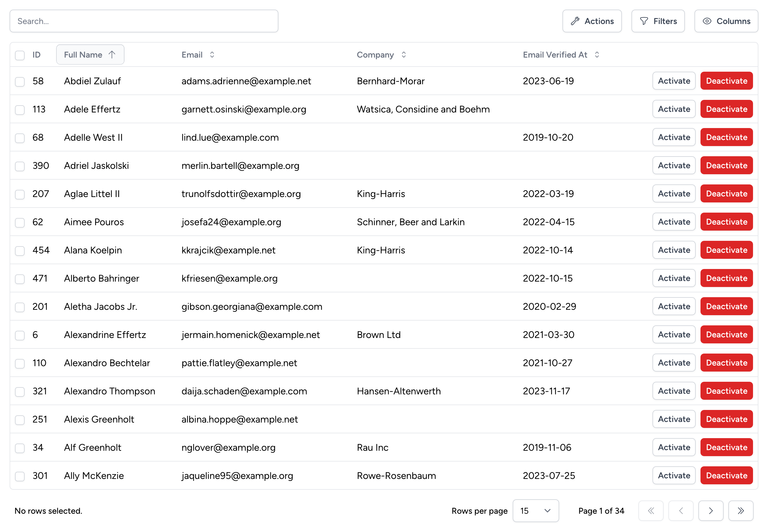Open the Rows per page dropdown

tap(535, 510)
